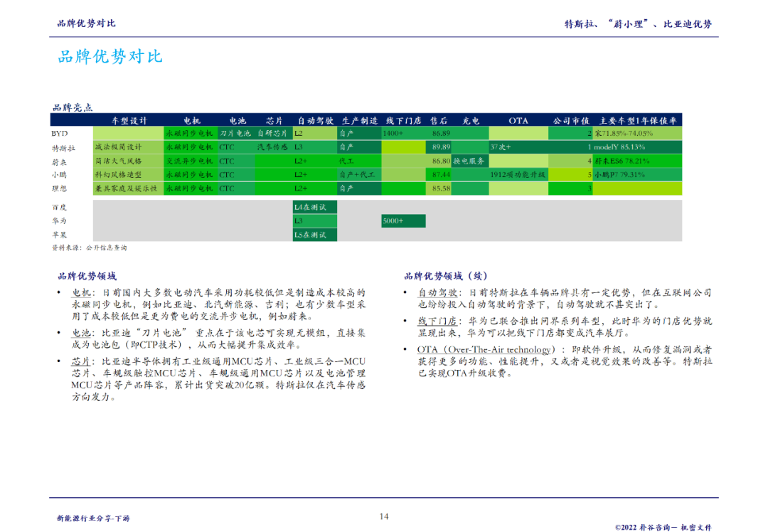Viewport: 768px width, 532px height.
Task: Click the 刀片电池 cell in BYD row
Action: (x=235, y=133)
